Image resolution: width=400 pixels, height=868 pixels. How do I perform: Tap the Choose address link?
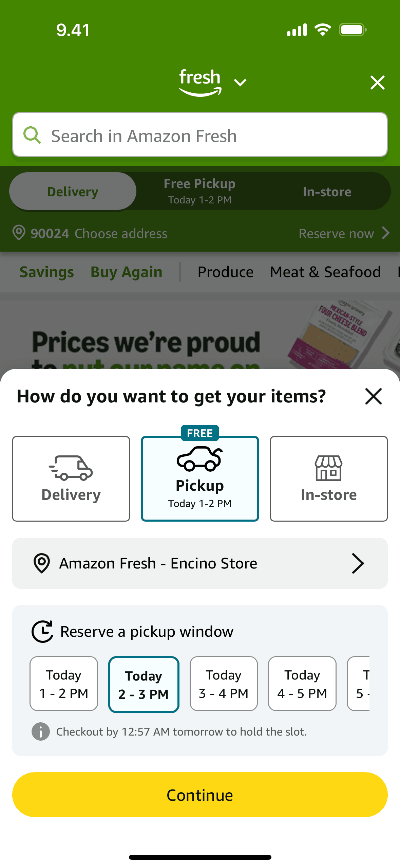pyautogui.click(x=121, y=233)
